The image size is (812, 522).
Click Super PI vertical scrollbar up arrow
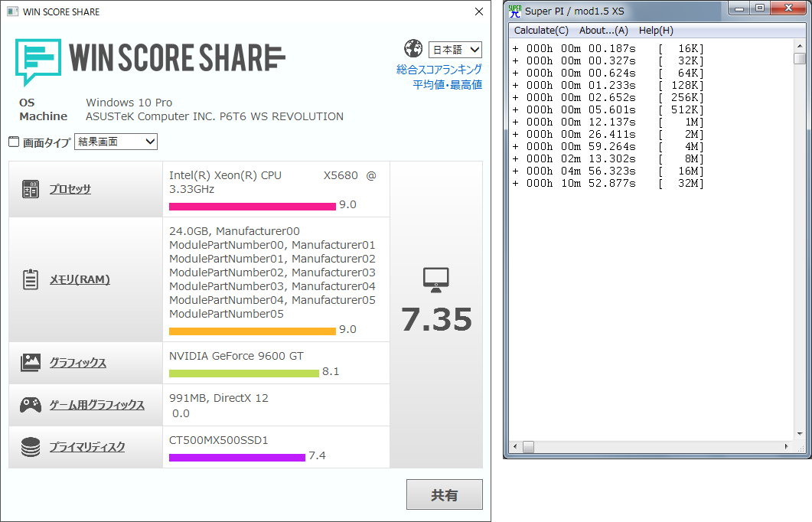pos(800,46)
